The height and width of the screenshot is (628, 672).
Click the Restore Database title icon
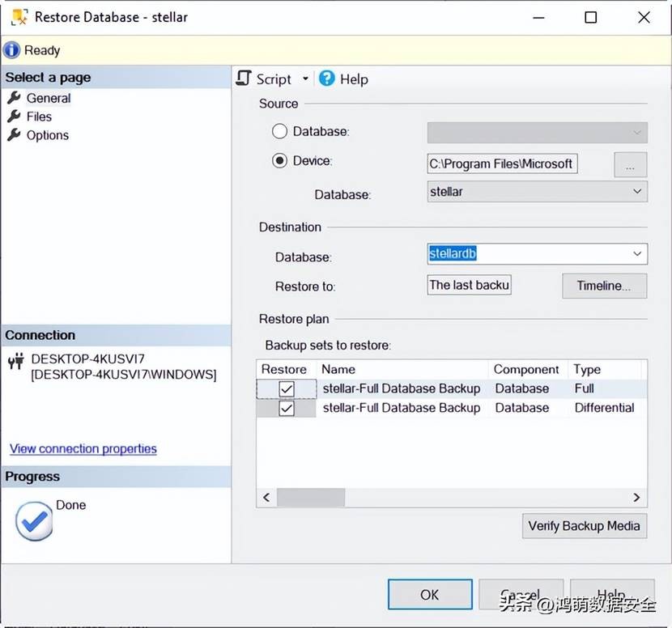pos(19,17)
